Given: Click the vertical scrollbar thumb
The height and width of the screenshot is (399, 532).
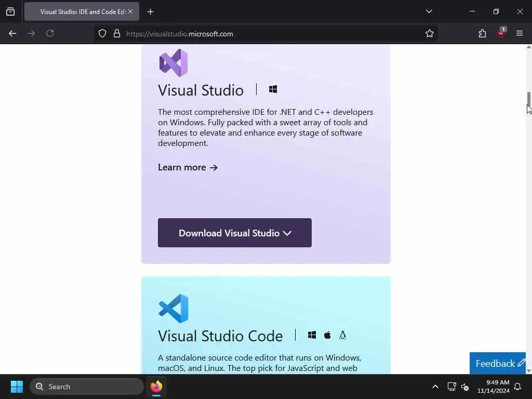Looking at the screenshot, I should [528, 98].
